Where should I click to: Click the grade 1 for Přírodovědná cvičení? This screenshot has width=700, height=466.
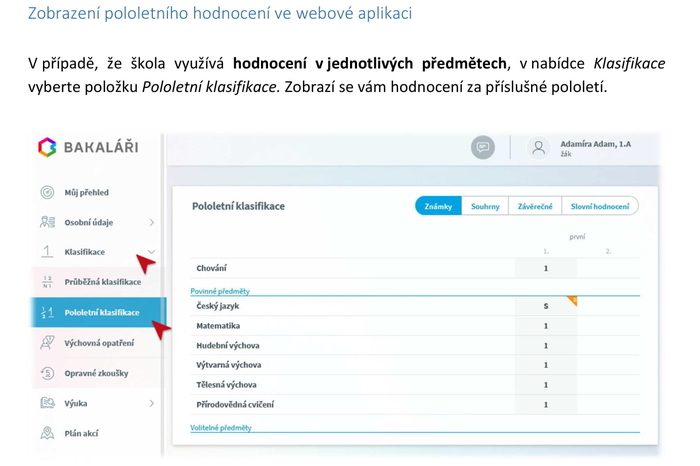[546, 404]
